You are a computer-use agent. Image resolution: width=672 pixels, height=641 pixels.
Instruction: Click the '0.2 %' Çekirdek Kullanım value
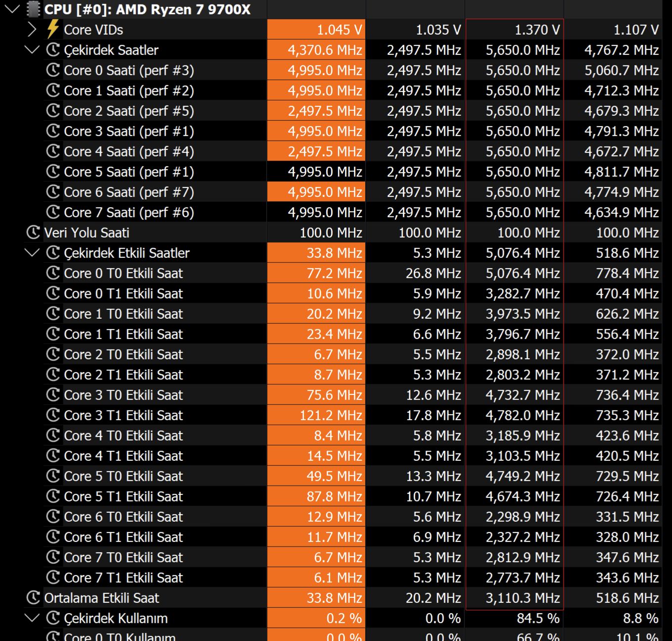click(x=344, y=618)
